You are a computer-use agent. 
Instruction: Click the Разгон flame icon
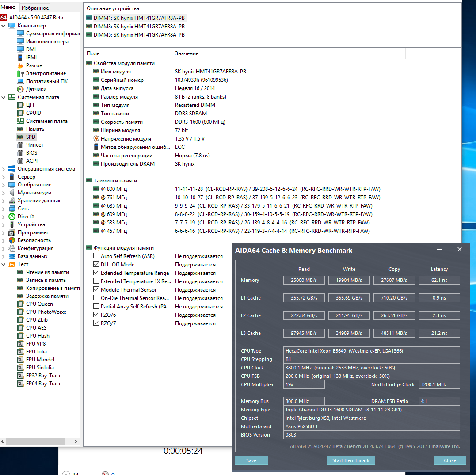pyautogui.click(x=20, y=65)
